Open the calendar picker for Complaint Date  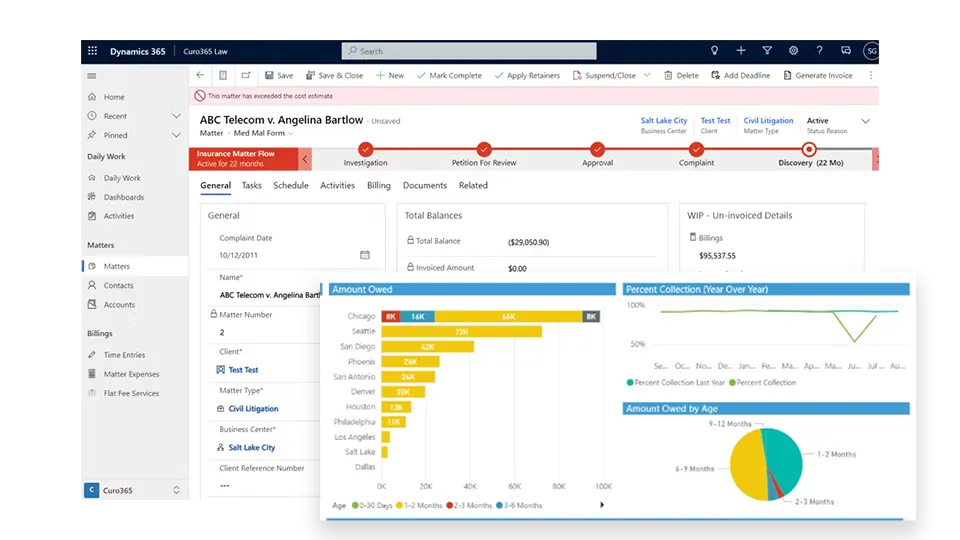coord(364,255)
